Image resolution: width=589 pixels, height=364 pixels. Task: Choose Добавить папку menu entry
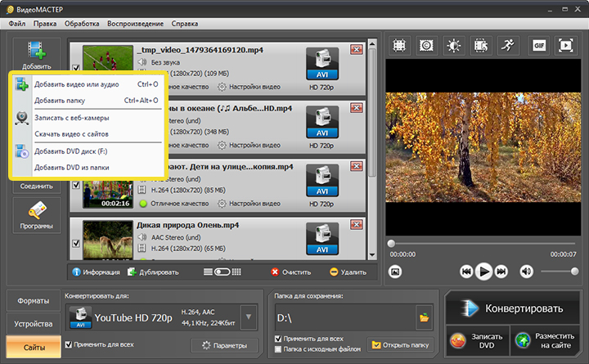[x=88, y=101]
